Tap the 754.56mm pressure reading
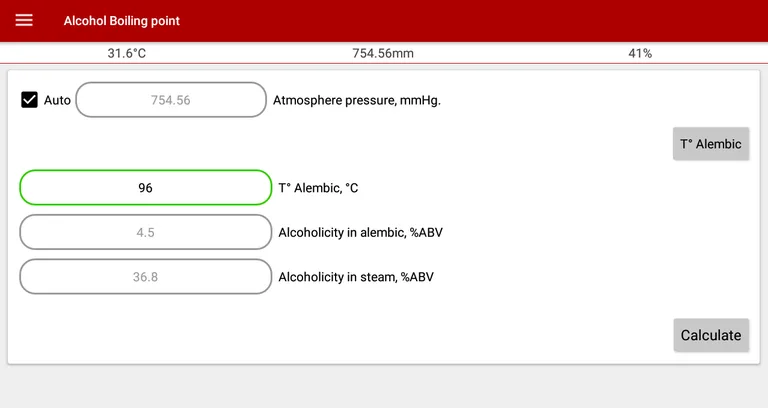The height and width of the screenshot is (408, 768). [x=383, y=53]
